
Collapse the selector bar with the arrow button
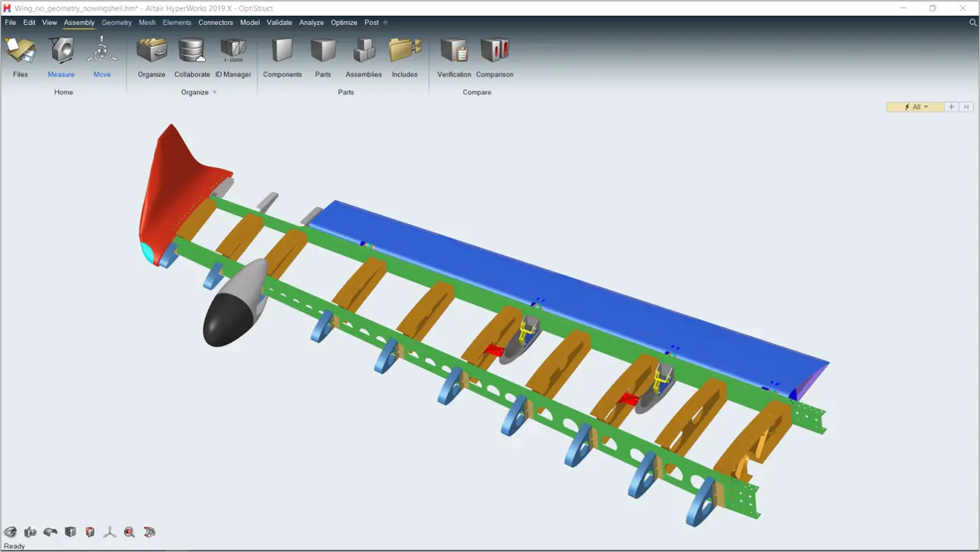tap(966, 107)
